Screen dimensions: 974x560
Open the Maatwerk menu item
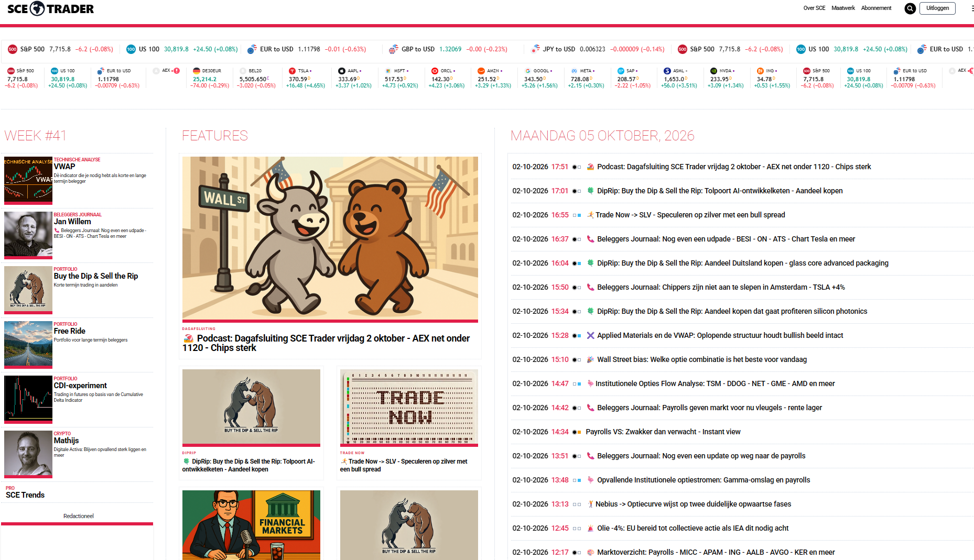843,8
